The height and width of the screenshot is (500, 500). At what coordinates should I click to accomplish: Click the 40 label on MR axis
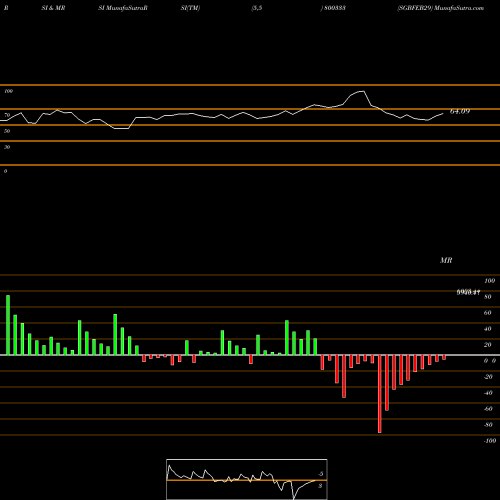(x=488, y=329)
